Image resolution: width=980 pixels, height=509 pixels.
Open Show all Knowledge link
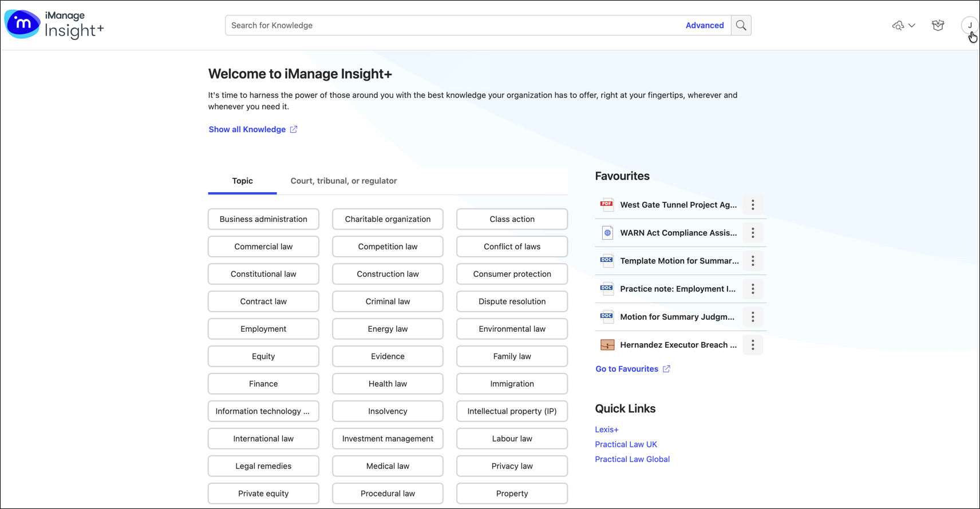pos(247,129)
